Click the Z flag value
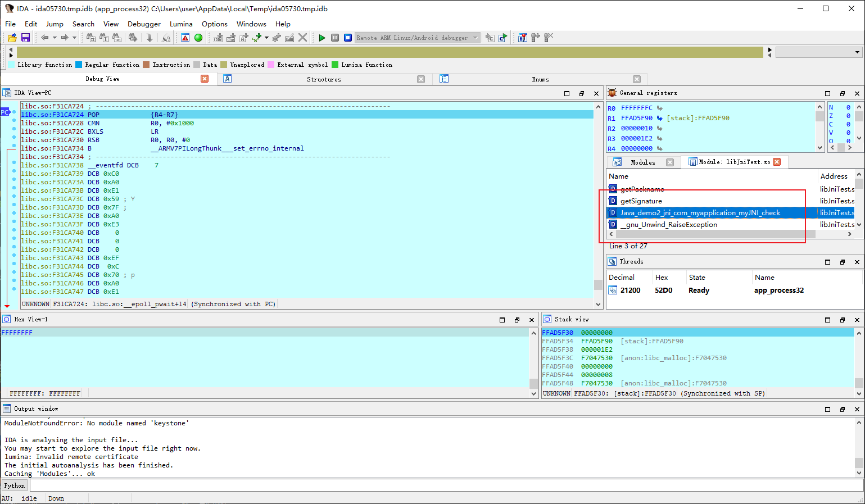 click(x=848, y=116)
